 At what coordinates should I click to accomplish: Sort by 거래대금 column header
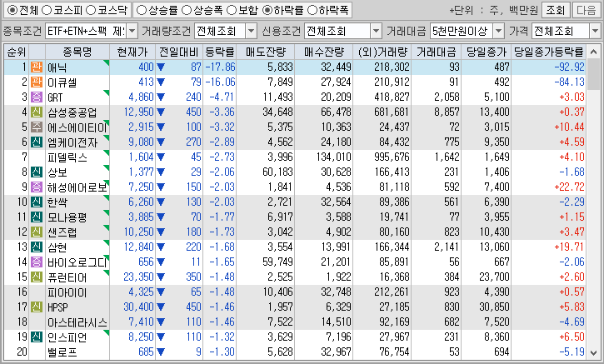pyautogui.click(x=436, y=52)
